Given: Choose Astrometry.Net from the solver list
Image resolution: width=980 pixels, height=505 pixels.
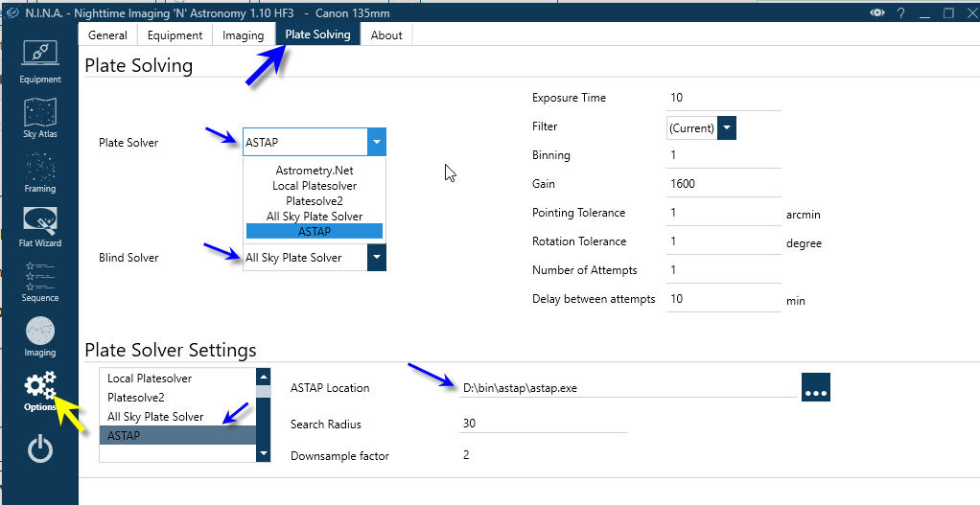Looking at the screenshot, I should (x=314, y=171).
